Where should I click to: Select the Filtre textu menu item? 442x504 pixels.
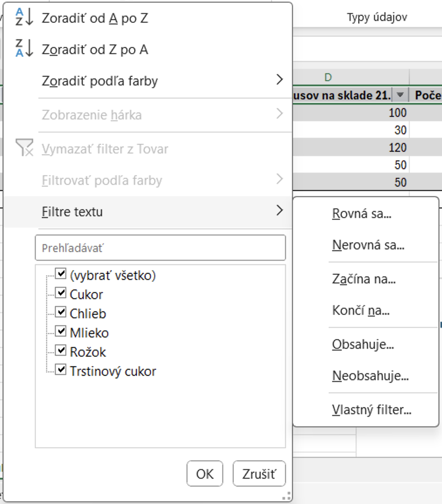pyautogui.click(x=148, y=212)
